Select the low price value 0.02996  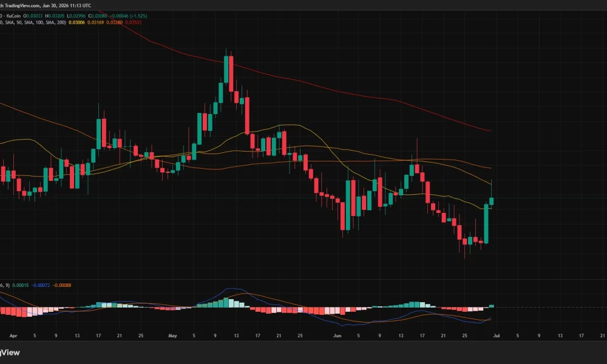tap(77, 16)
